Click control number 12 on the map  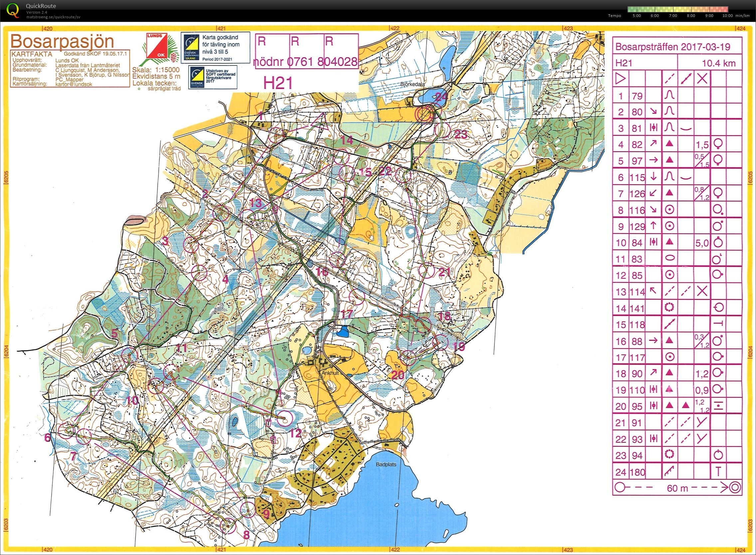coord(295,433)
